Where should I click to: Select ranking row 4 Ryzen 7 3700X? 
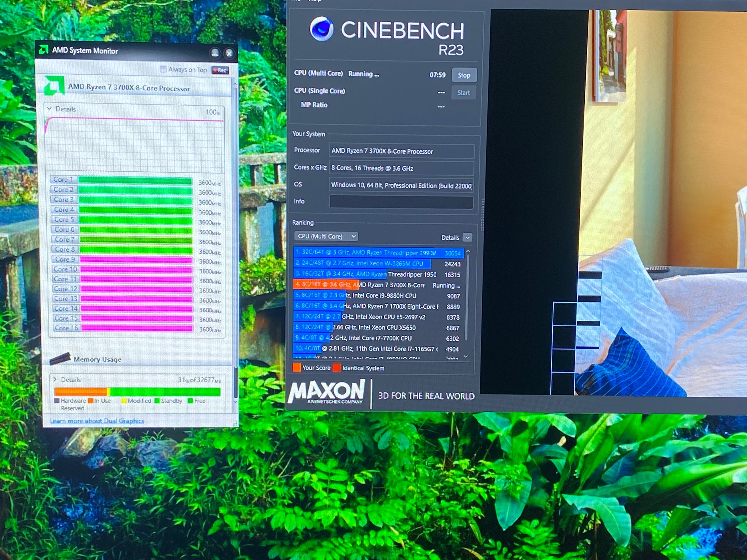379,285
